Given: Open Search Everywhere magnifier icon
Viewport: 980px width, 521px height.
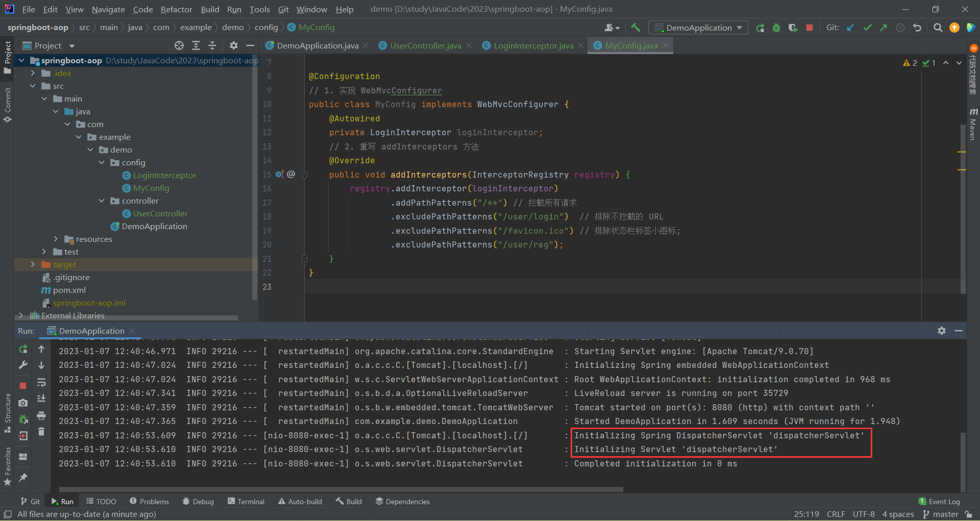Looking at the screenshot, I should pyautogui.click(x=938, y=28).
